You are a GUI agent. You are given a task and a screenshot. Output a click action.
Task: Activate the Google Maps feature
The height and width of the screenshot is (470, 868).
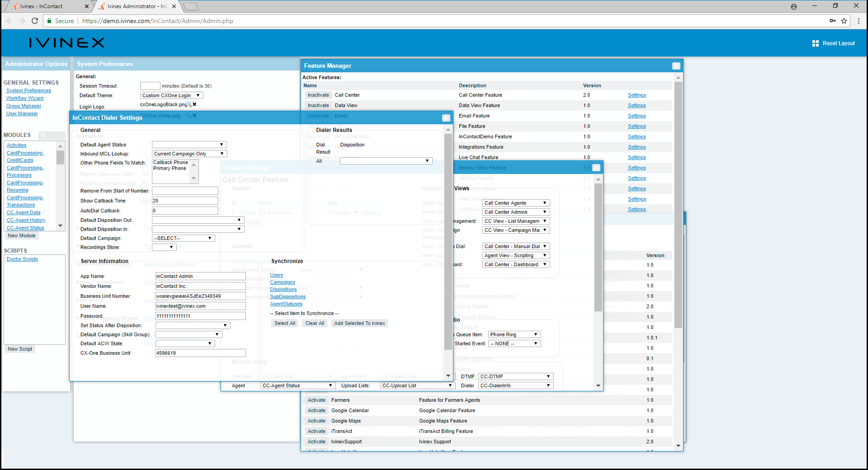click(x=316, y=421)
